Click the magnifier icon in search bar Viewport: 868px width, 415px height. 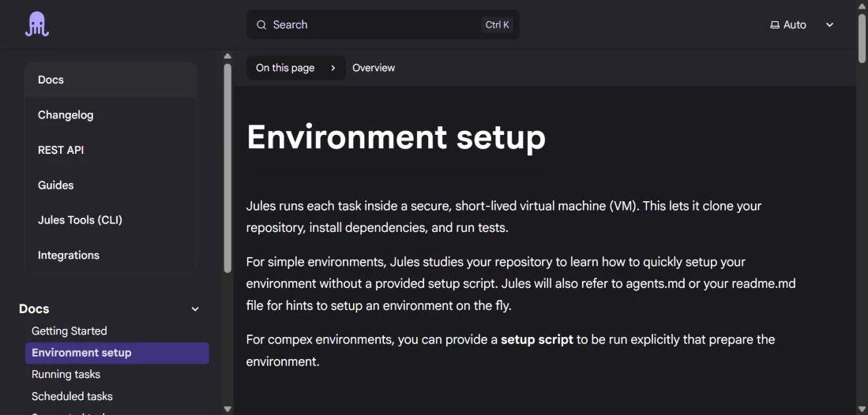pyautogui.click(x=261, y=25)
